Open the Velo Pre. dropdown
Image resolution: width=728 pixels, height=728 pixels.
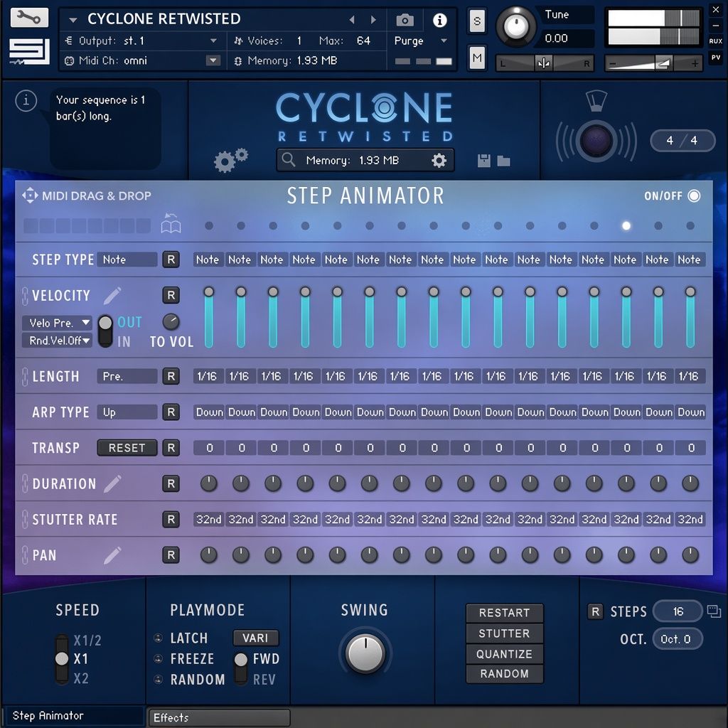point(57,323)
